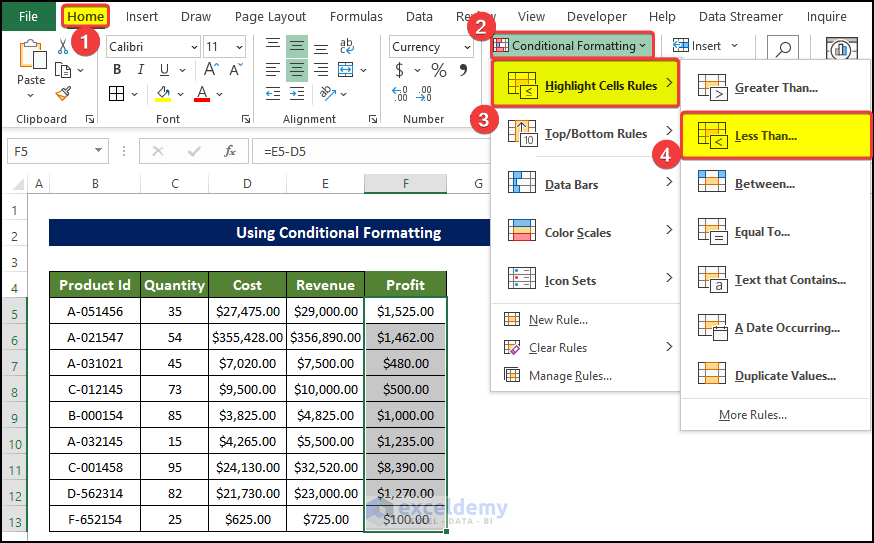Click Manage Rules... option
The image size is (874, 543).
(x=585, y=375)
